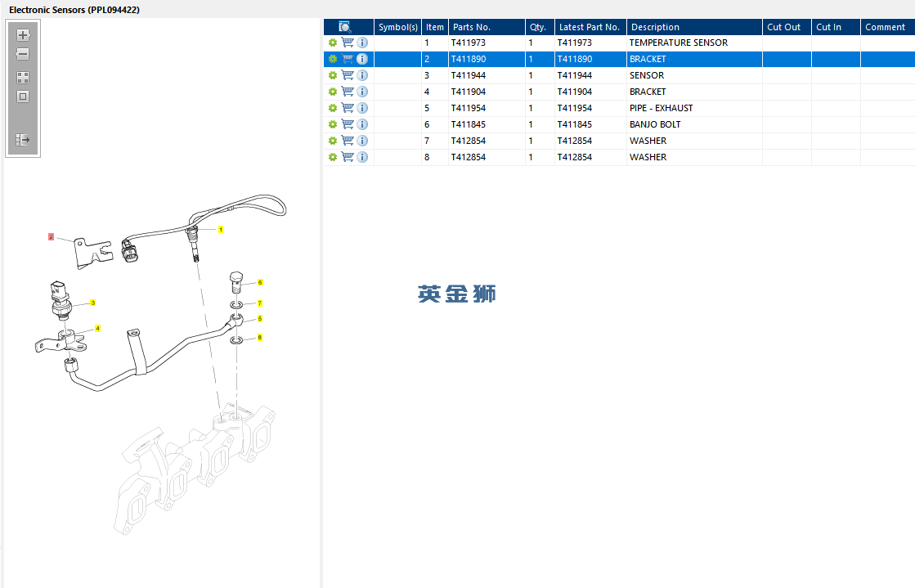
Task: Zoom out of the parts diagram
Action: pos(23,54)
